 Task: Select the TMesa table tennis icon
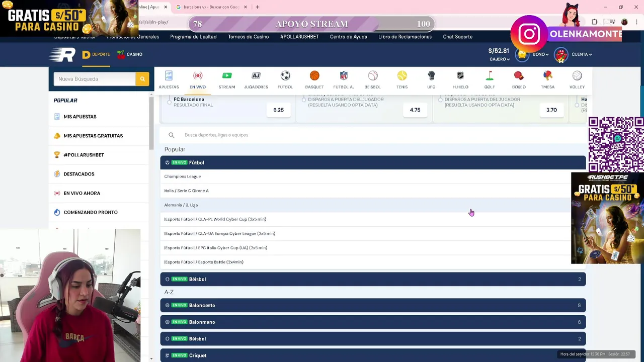548,76
